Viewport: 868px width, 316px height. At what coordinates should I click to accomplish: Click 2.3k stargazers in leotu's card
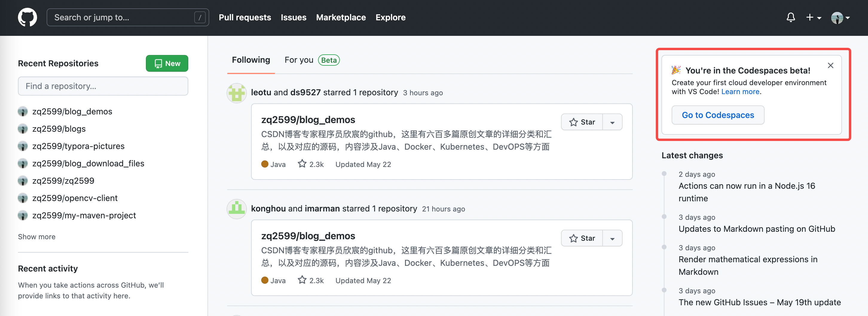point(310,164)
